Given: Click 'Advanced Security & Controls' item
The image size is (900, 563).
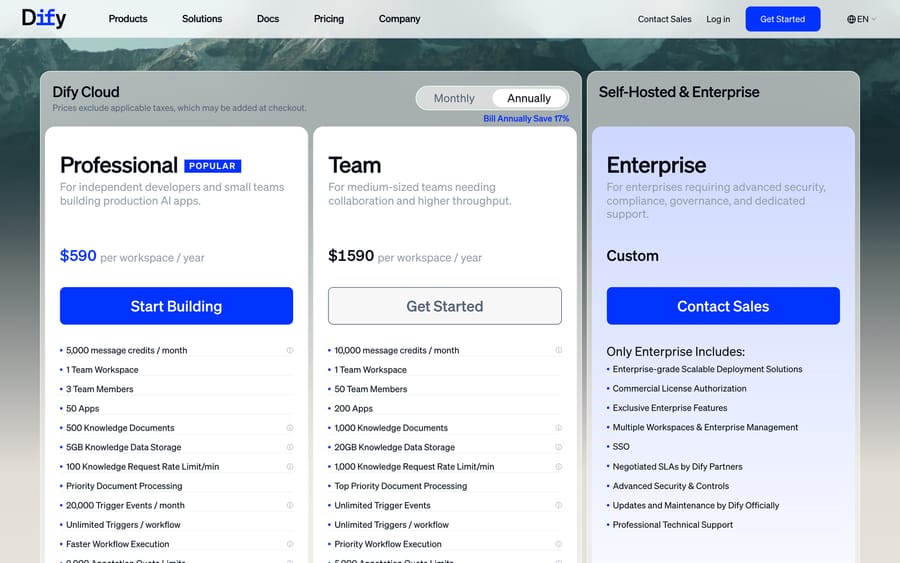Looking at the screenshot, I should pos(670,486).
